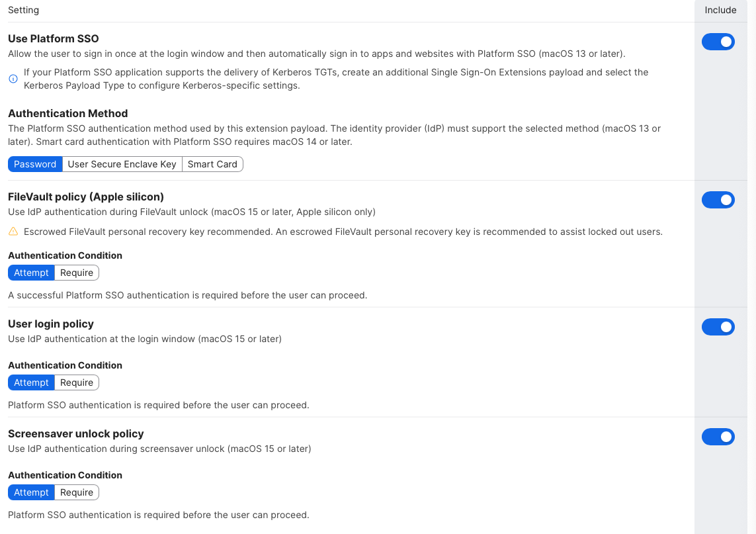This screenshot has height=534, width=756.
Task: Click the Use Platform SSO heading
Action: 54,39
